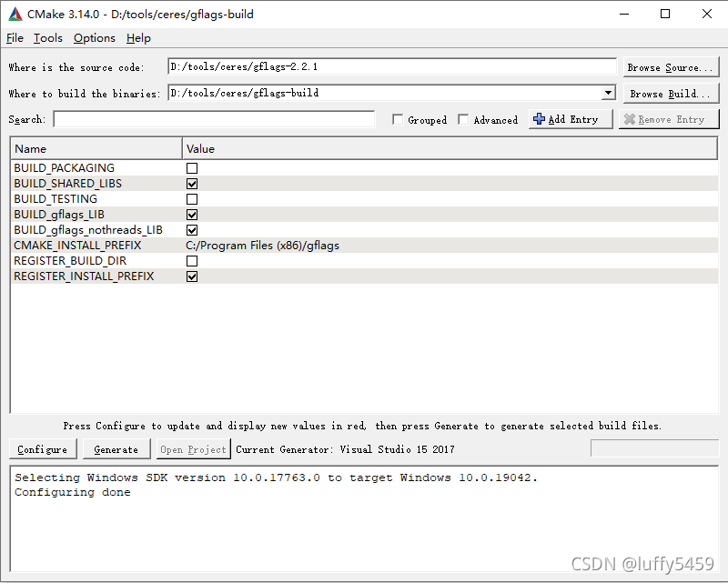This screenshot has width=728, height=583.
Task: Expand the build binaries path dropdown
Action: click(608, 93)
